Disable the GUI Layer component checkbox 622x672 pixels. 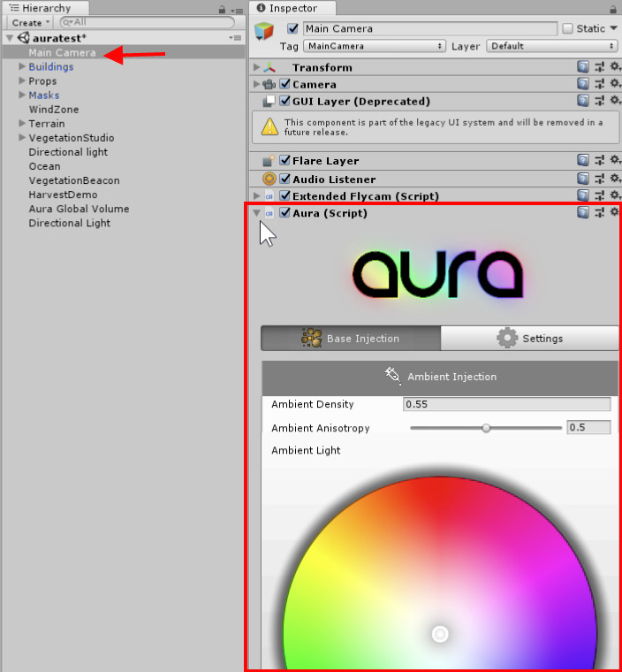click(284, 101)
